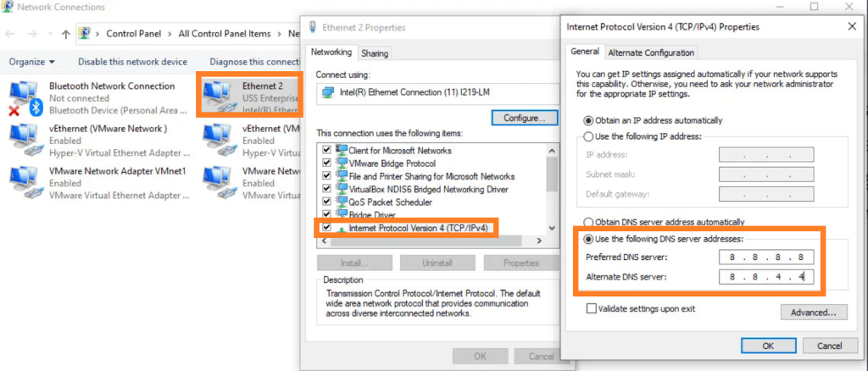Viewport: 868px width, 371px height.
Task: Toggle the QoS Packet Scheduler checkbox
Action: (327, 202)
